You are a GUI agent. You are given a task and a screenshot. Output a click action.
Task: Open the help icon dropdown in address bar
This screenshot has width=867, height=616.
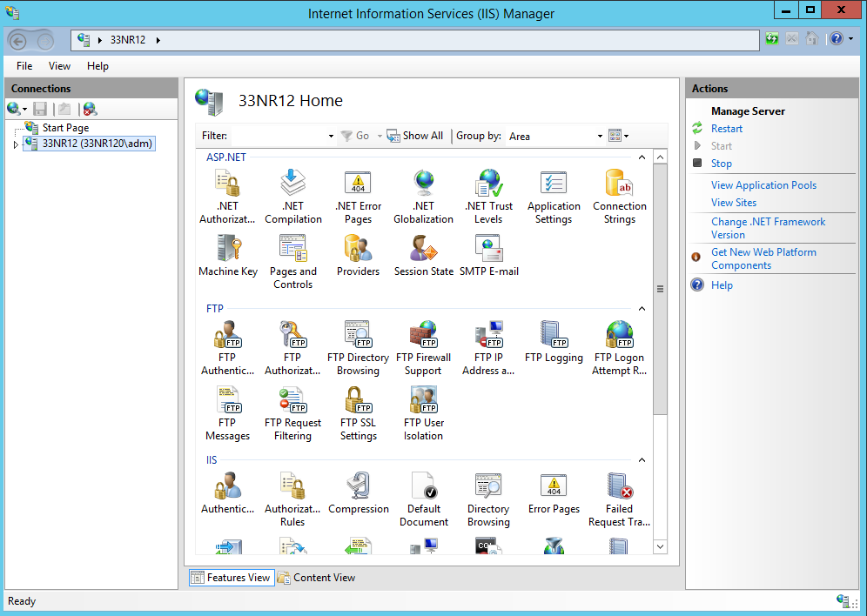(x=851, y=38)
